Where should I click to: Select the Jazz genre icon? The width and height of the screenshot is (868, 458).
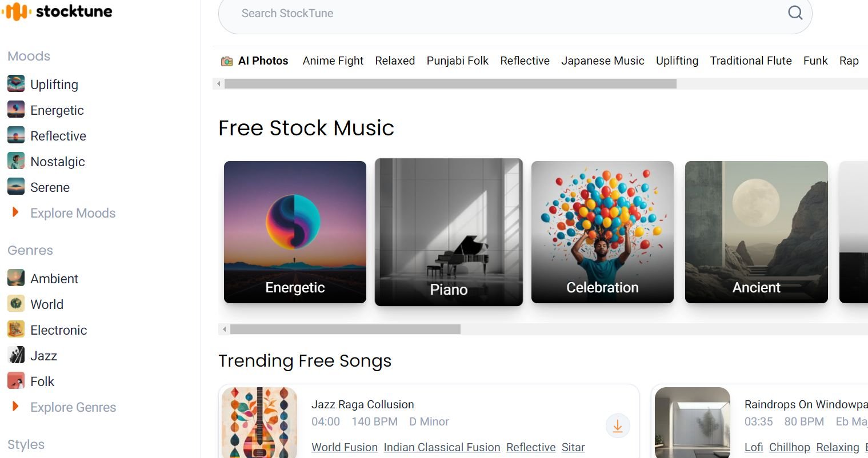(16, 355)
